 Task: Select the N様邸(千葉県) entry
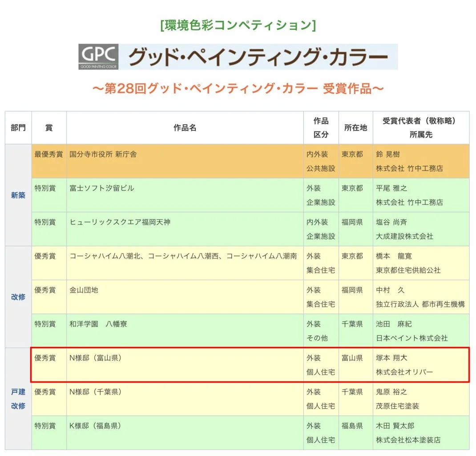click(96, 392)
